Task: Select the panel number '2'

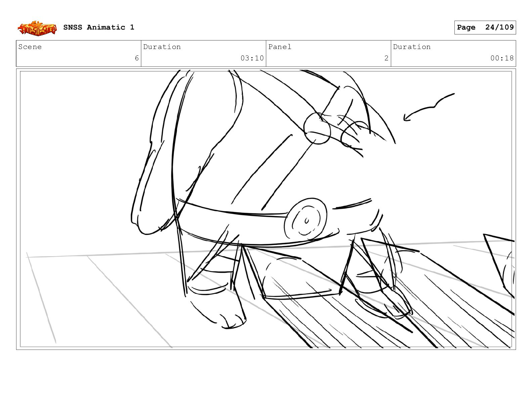Action: 386,58
